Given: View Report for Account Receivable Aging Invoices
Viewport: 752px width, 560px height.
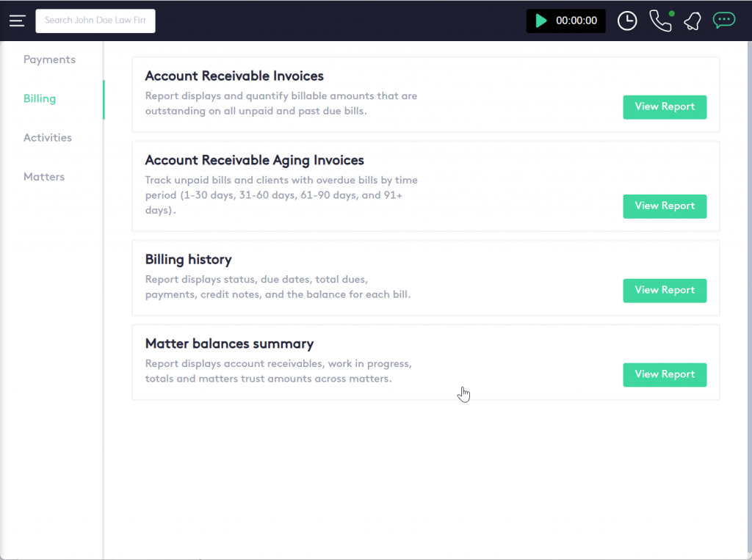Looking at the screenshot, I should pos(665,206).
